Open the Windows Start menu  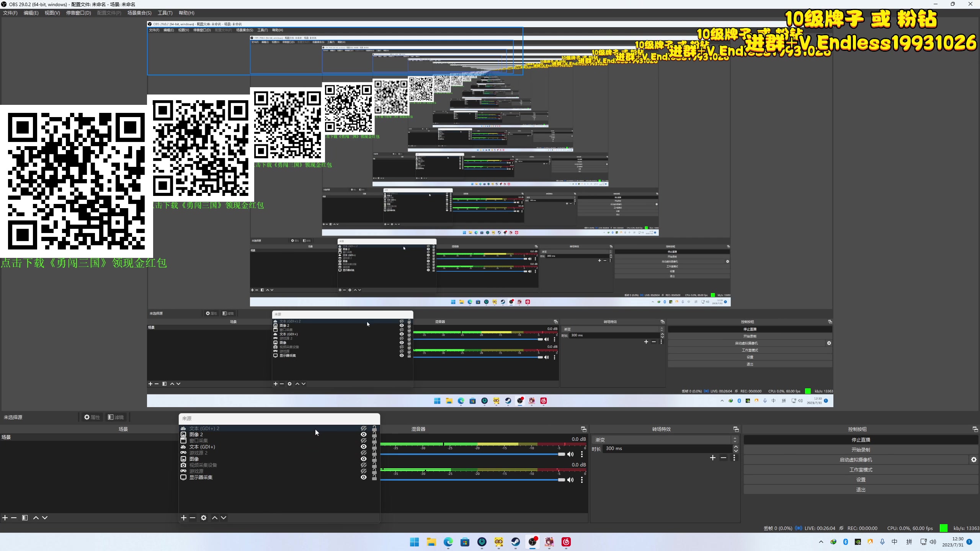point(415,542)
